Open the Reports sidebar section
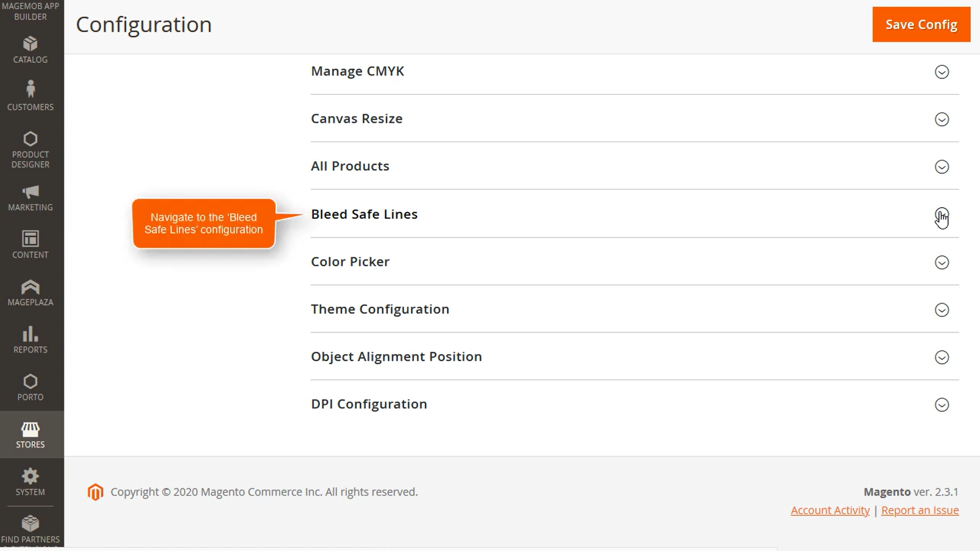The height and width of the screenshot is (551, 980). point(31,340)
